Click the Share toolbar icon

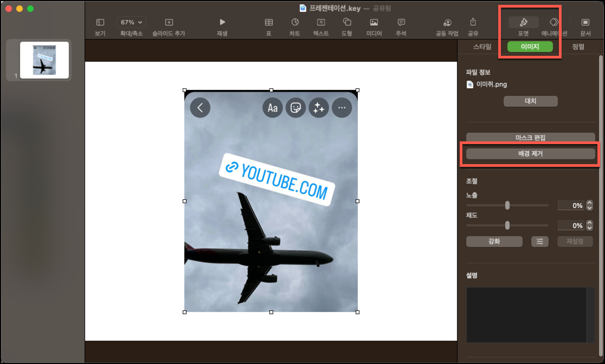473,22
